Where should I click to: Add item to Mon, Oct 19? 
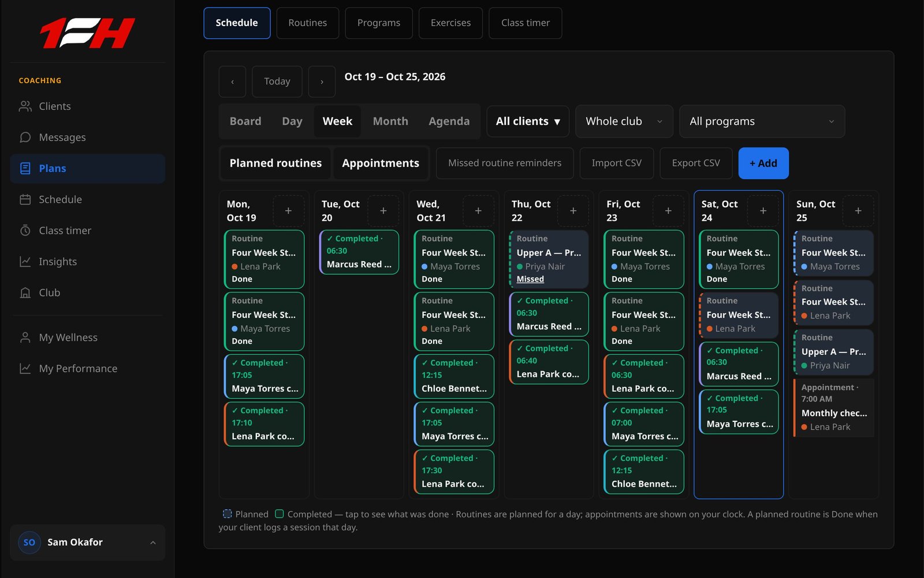288,211
